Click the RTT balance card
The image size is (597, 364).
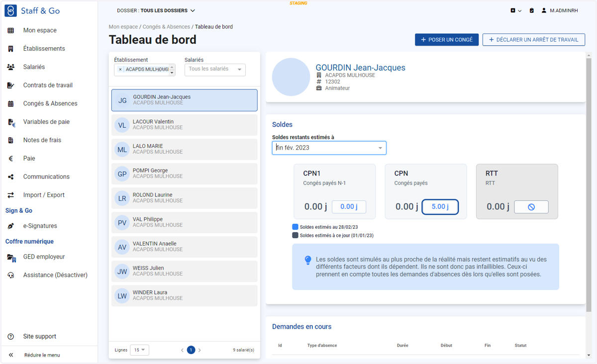point(517,191)
